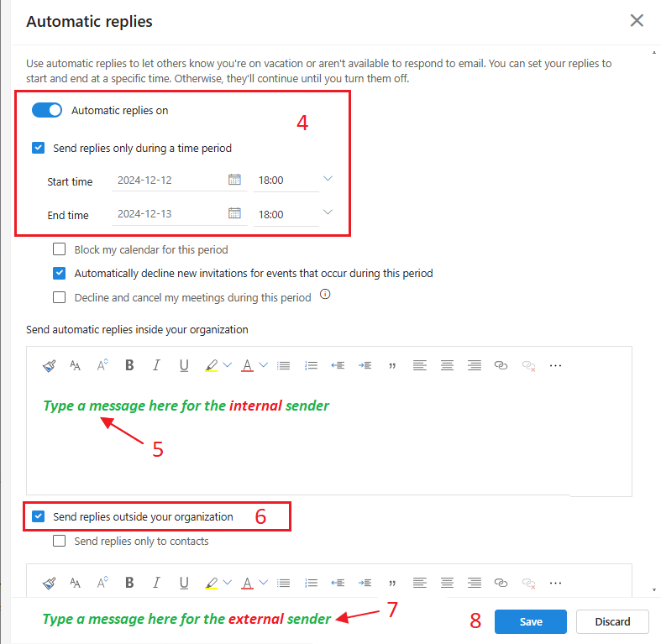Open highlight color options in the internal reply toolbar
This screenshot has width=661, height=644.
click(228, 365)
